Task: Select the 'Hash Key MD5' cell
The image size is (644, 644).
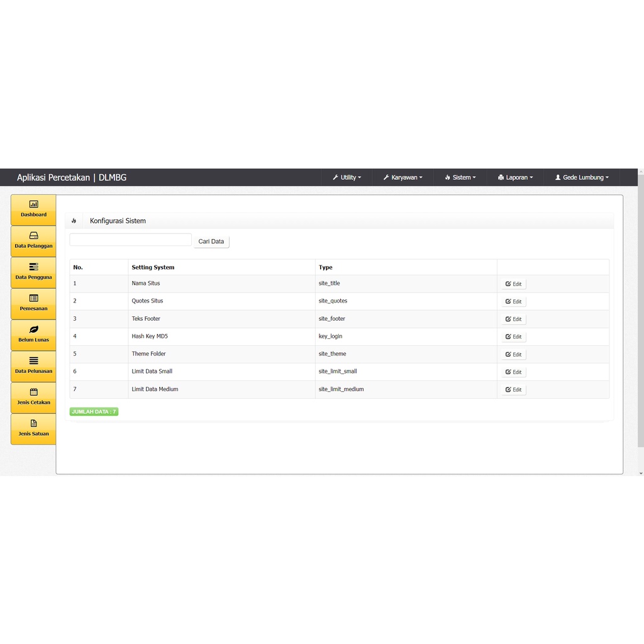Action: pyautogui.click(x=221, y=336)
